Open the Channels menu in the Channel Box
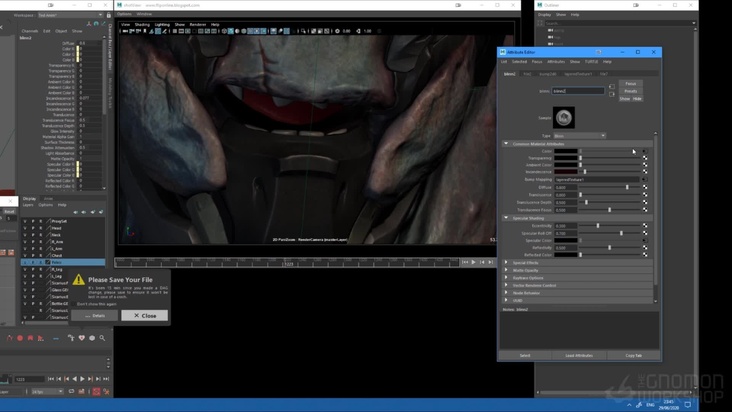 coord(30,31)
